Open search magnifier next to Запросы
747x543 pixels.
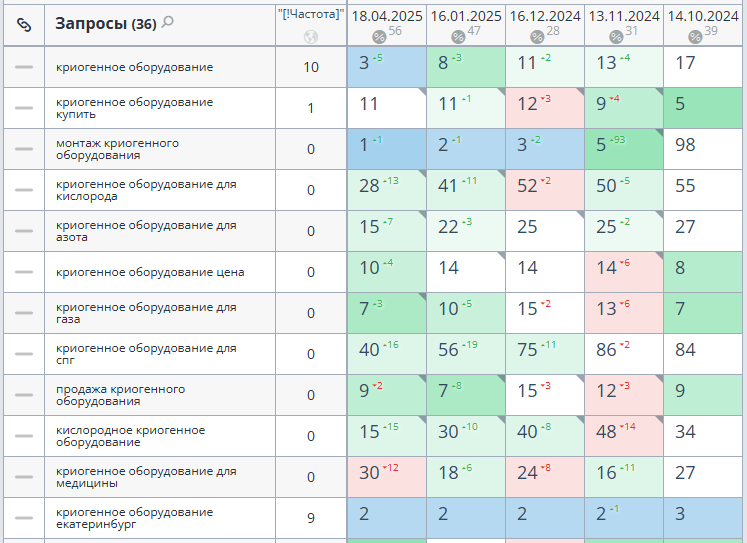[x=168, y=22]
